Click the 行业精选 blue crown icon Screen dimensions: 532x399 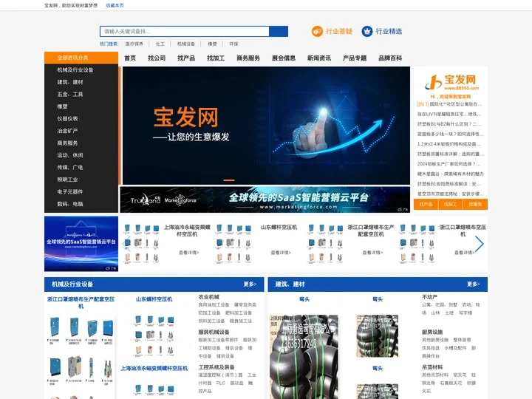(366, 31)
